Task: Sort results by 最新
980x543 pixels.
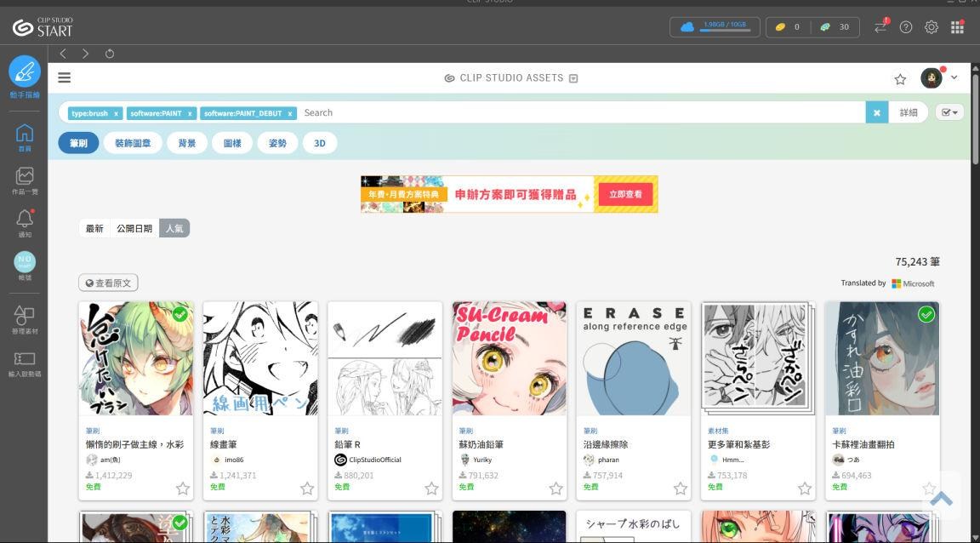Action: pyautogui.click(x=94, y=228)
